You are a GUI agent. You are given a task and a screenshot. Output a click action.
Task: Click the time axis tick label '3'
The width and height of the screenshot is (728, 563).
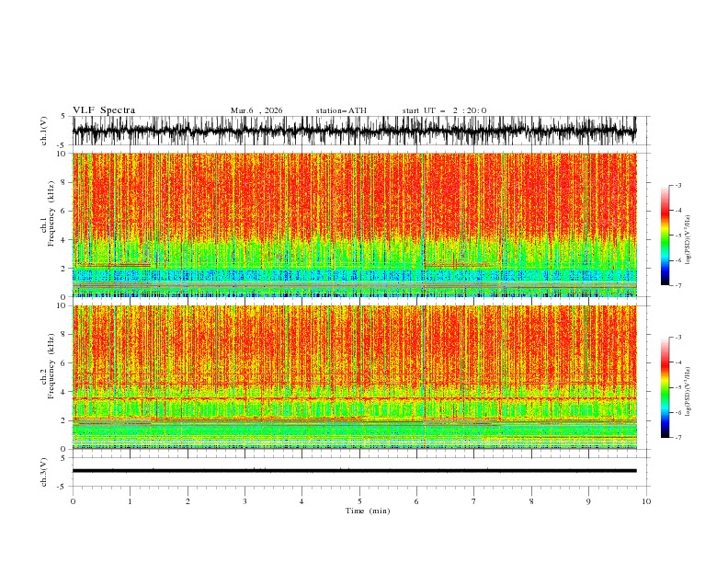coord(245,501)
